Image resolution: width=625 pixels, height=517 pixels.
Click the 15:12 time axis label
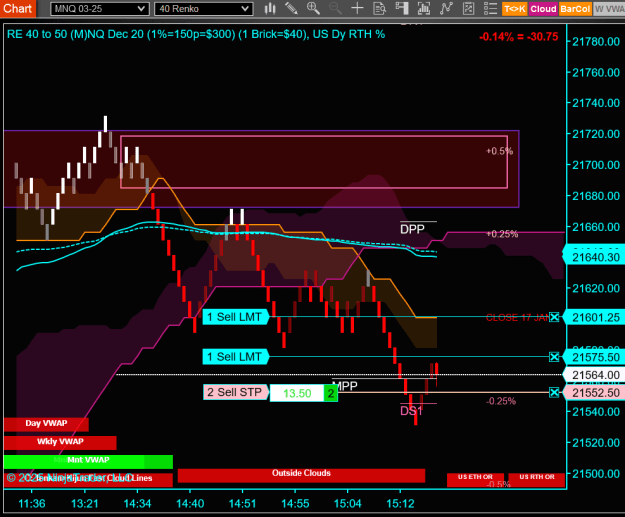tap(401, 504)
